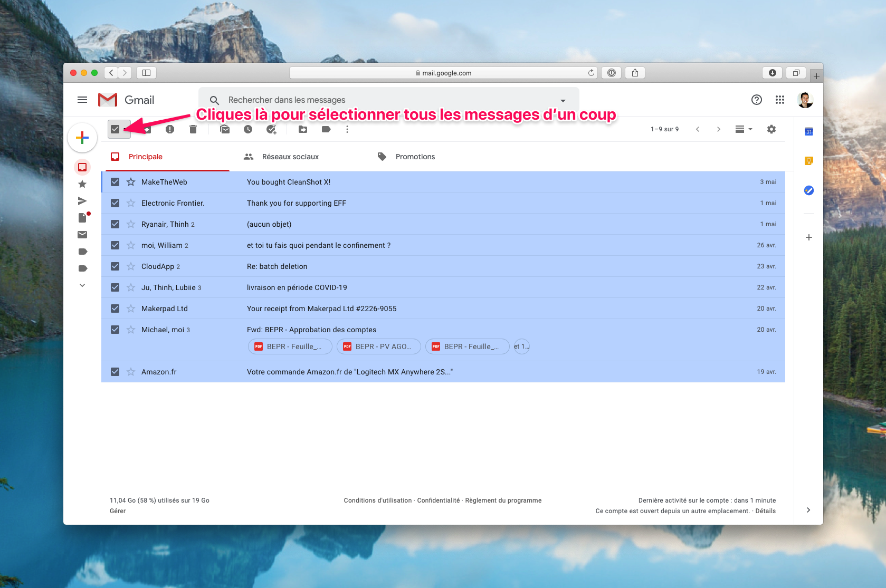
Task: Star the MakeTheWeb message
Action: tap(131, 182)
